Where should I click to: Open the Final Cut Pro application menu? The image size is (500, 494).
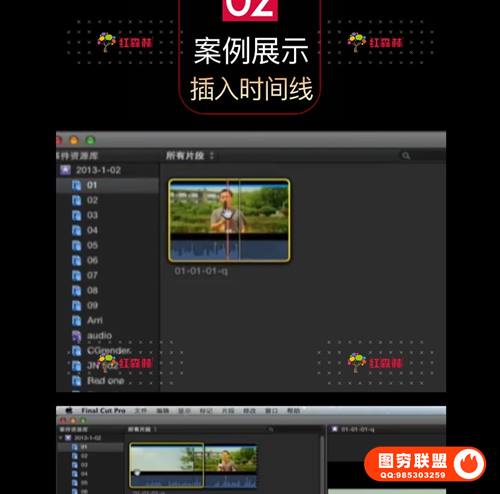[x=103, y=411]
